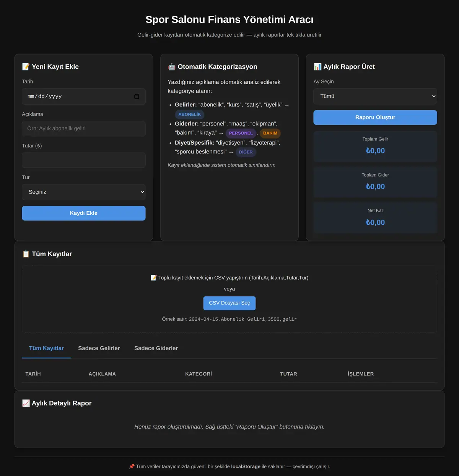Image resolution: width=459 pixels, height=476 pixels.
Task: Click the AÇIKLAMA column header
Action: (x=102, y=374)
